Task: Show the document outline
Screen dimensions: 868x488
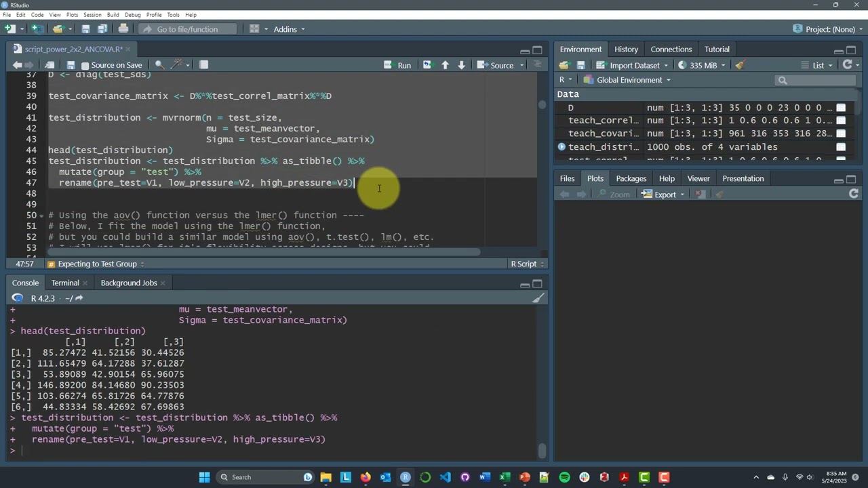Action: coord(538,65)
